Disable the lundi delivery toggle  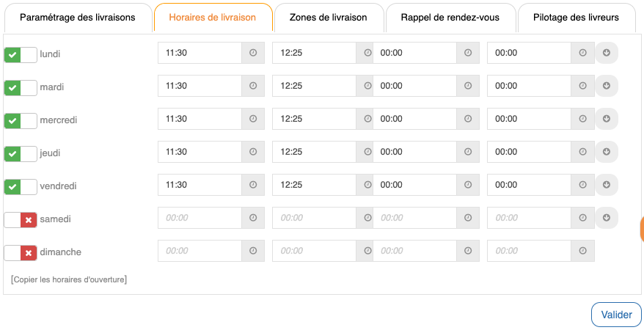tap(21, 54)
